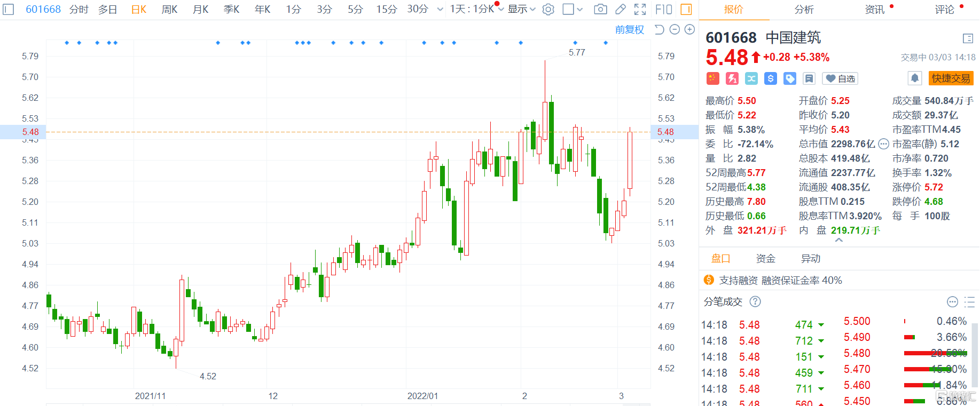The height and width of the screenshot is (406, 980).
Task: Toggle 自选 watchlist favorite
Action: pyautogui.click(x=840, y=79)
